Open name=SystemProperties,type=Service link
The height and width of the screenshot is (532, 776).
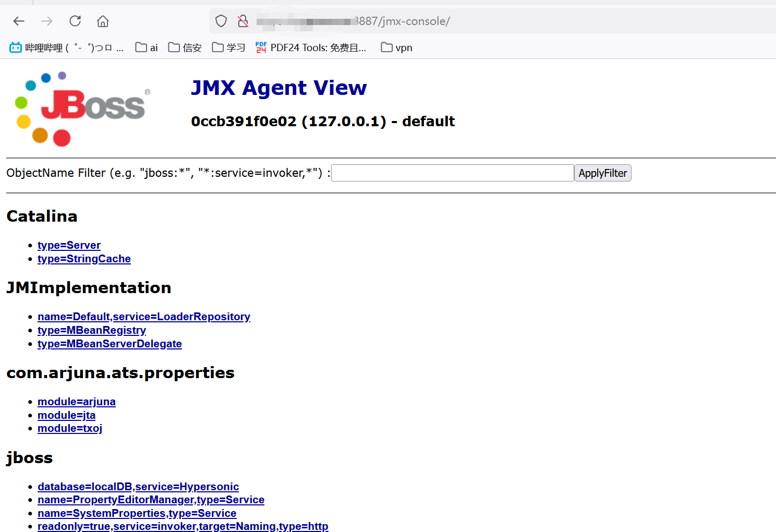coord(137,513)
